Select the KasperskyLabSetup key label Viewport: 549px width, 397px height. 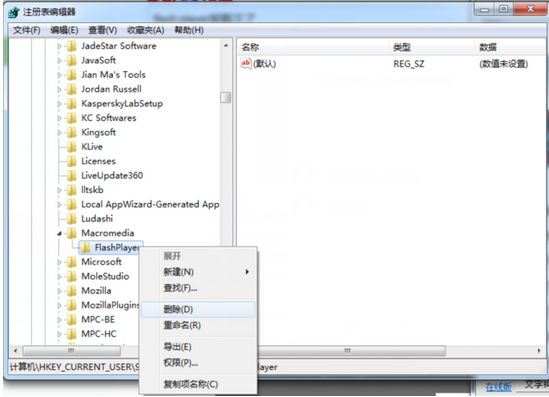[122, 104]
